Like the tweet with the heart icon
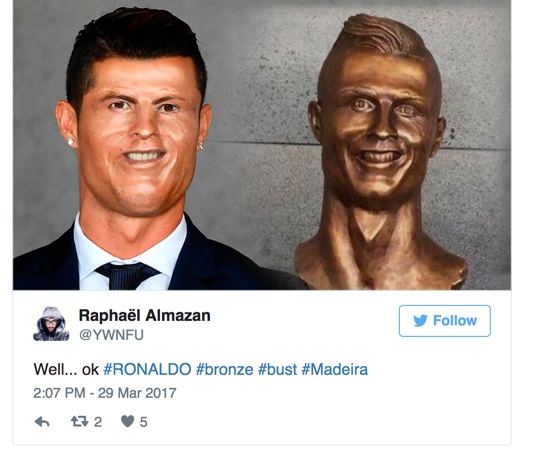Screen dimensions: 541x449 128,421
